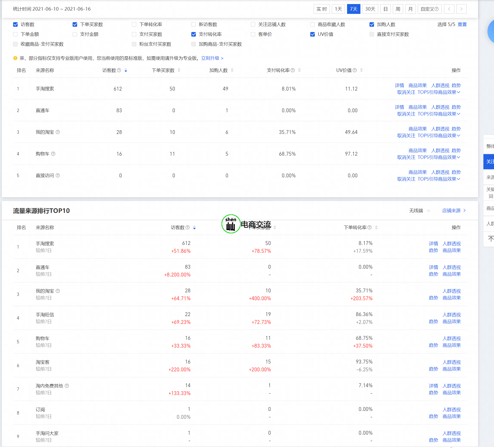
Task: Select the 月 time tab
Action: (x=410, y=9)
